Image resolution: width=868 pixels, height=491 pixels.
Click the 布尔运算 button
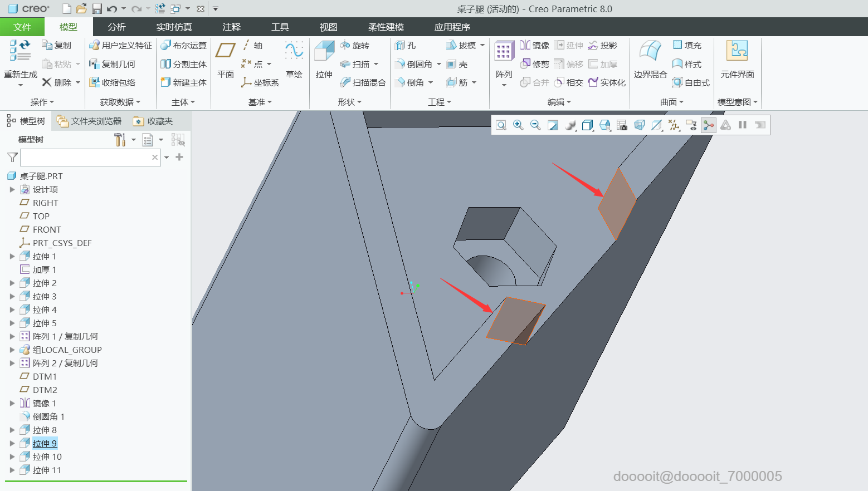click(x=183, y=45)
